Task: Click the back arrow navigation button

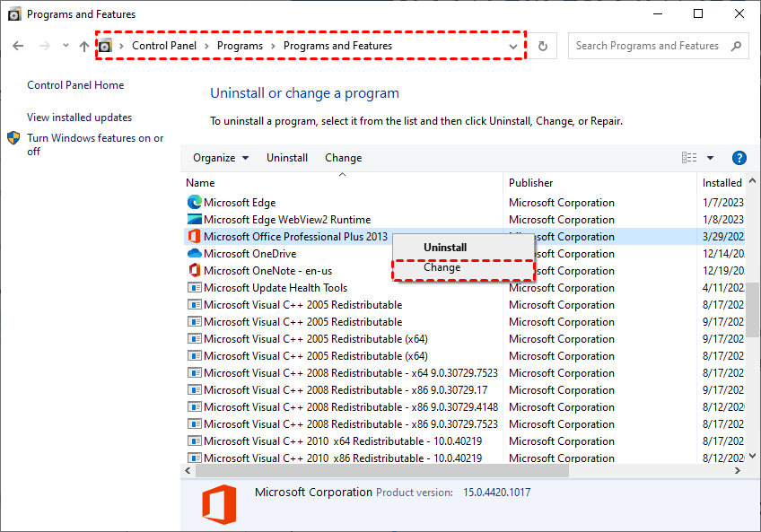Action: click(x=20, y=46)
